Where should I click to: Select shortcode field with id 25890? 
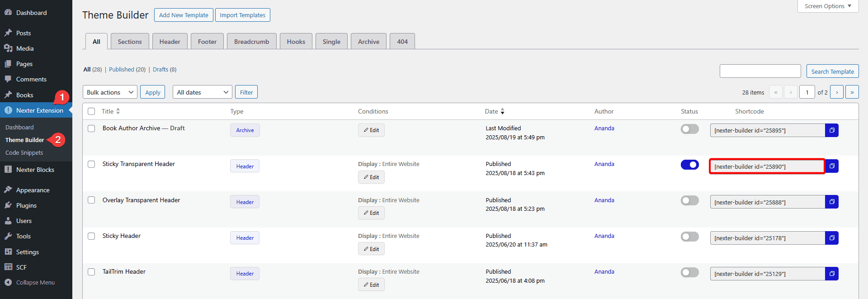tap(767, 166)
